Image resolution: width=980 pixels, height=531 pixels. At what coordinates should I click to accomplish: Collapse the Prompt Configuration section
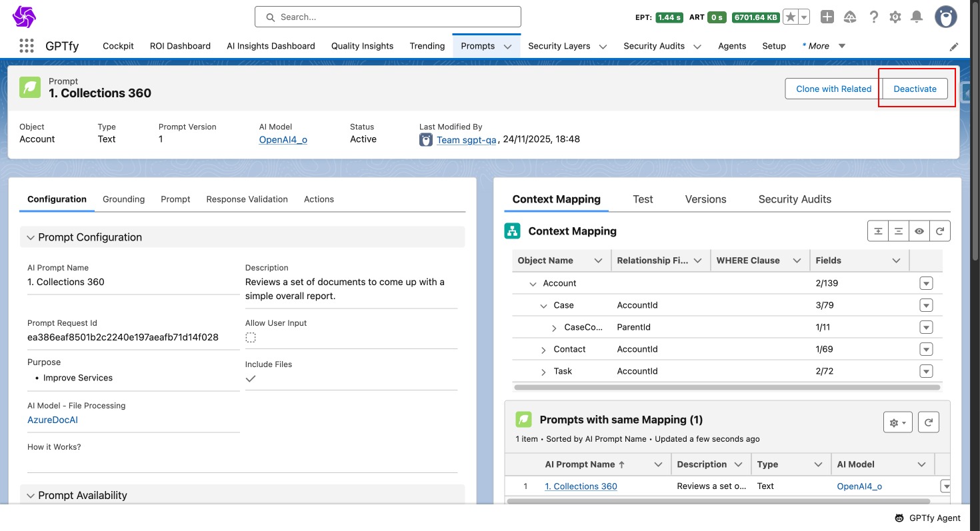(x=31, y=237)
